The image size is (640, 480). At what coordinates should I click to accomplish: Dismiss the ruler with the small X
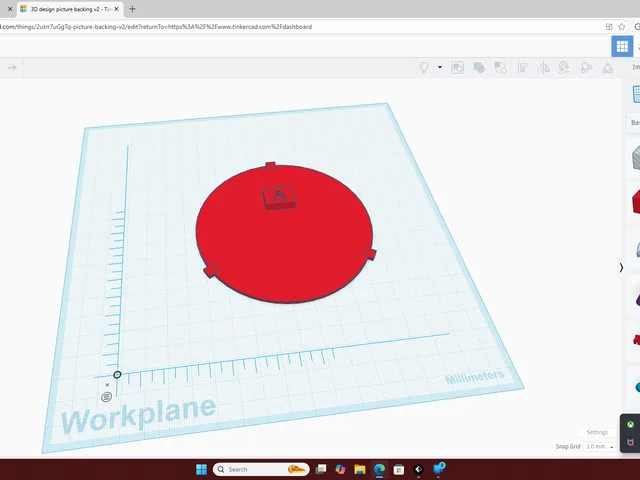click(107, 385)
